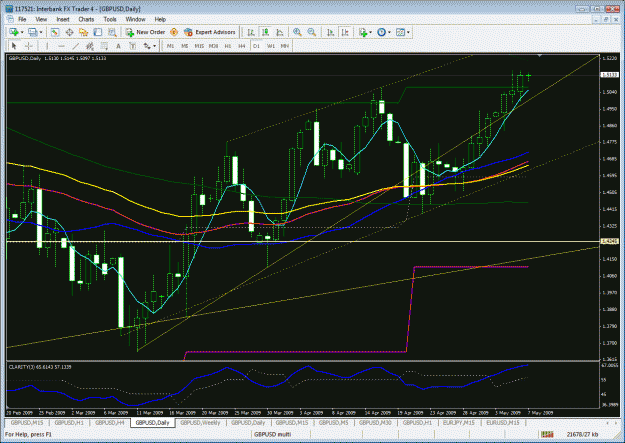Click the CLARITY(3) indicator label

pos(40,367)
